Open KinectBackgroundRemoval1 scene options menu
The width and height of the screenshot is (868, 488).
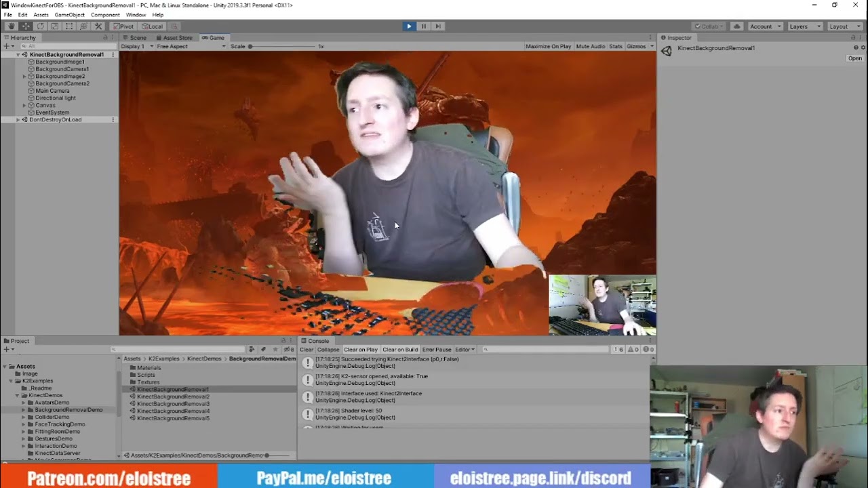click(113, 54)
